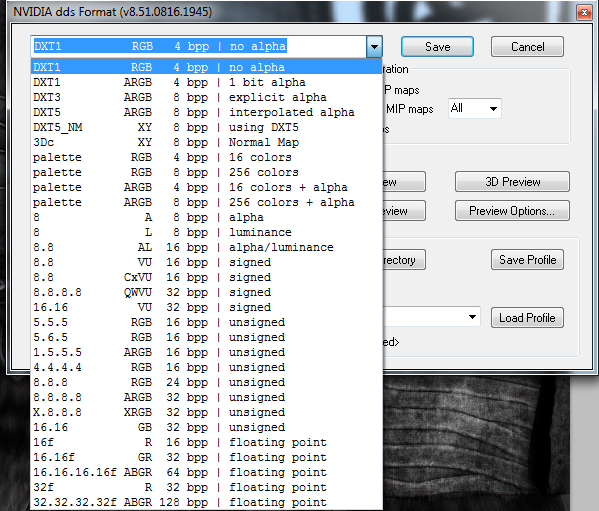The image size is (599, 511).
Task: Pick 8.8 VU 16 bpp signed
Action: [x=206, y=262]
